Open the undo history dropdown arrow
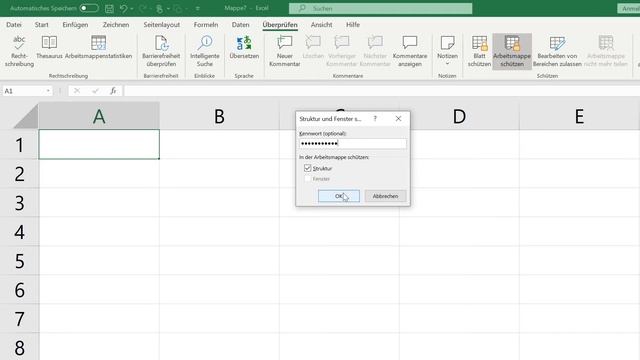This screenshot has height=360, width=640. [132, 9]
